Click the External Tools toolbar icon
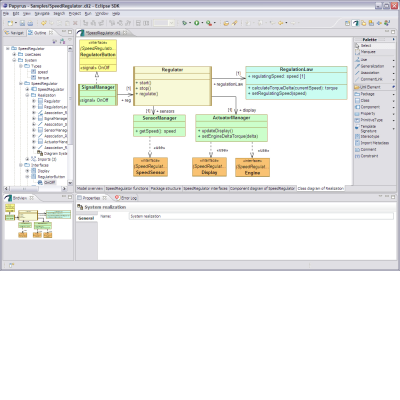The width and height of the screenshot is (400, 400). click(x=209, y=23)
